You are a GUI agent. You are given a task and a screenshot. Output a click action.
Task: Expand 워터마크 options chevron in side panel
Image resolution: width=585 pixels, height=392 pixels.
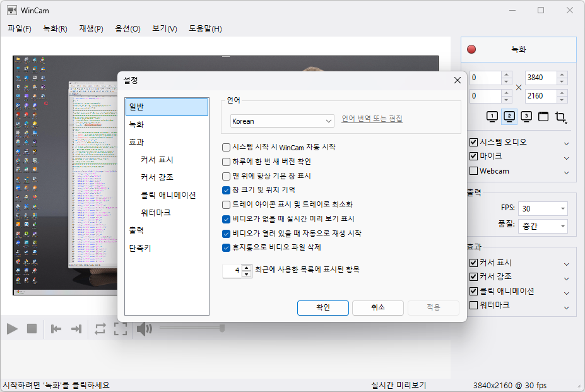coord(566,308)
